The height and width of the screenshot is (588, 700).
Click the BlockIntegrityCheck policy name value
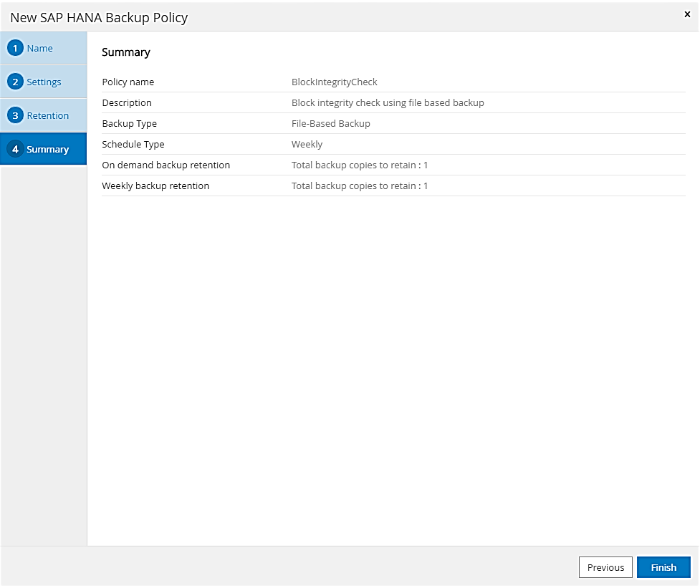334,82
